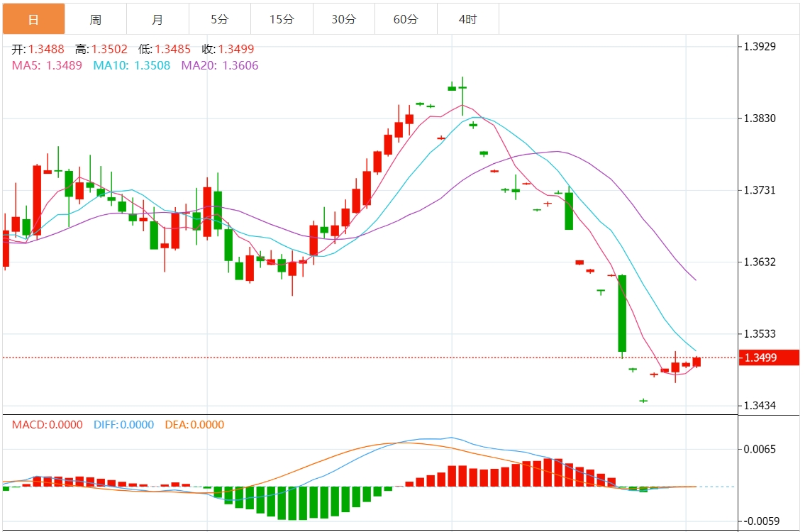
Task: Click the 1.3830 price axis label
Action: point(760,118)
